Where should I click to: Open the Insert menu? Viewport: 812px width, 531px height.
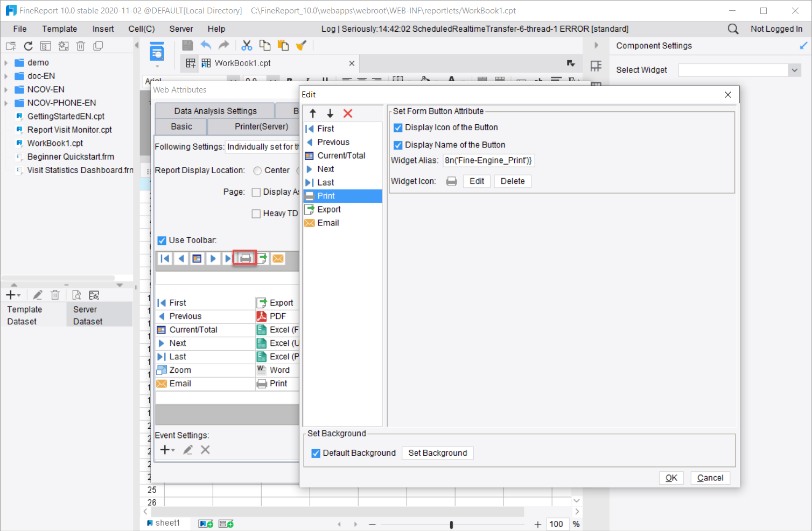(103, 29)
